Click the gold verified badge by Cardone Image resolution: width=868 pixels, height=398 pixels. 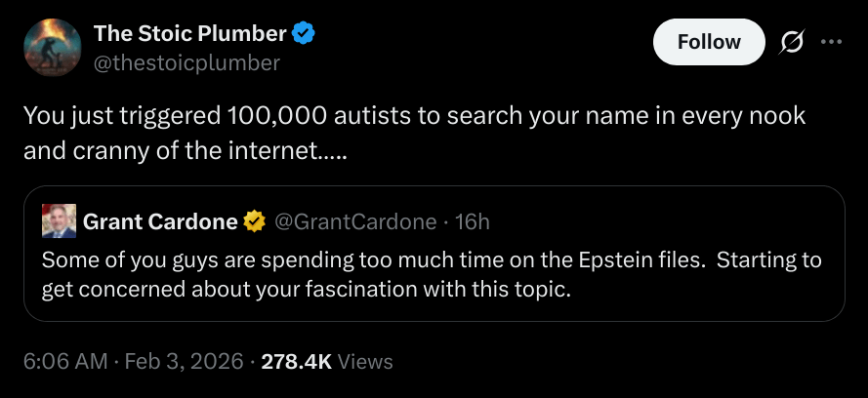pyautogui.click(x=255, y=222)
